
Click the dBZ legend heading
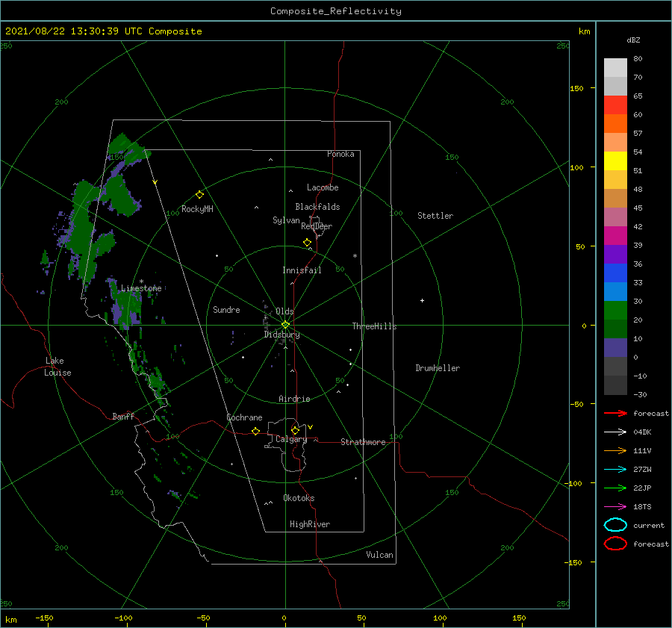(x=633, y=40)
